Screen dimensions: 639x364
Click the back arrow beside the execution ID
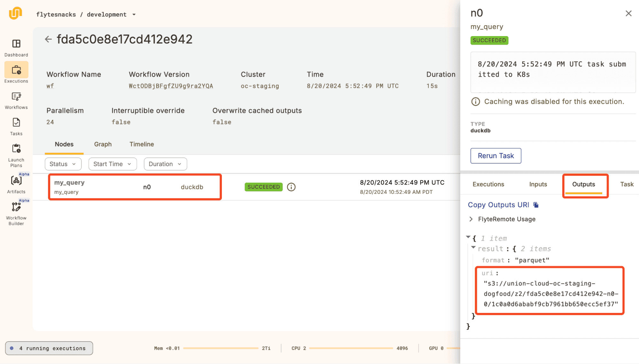click(x=48, y=39)
